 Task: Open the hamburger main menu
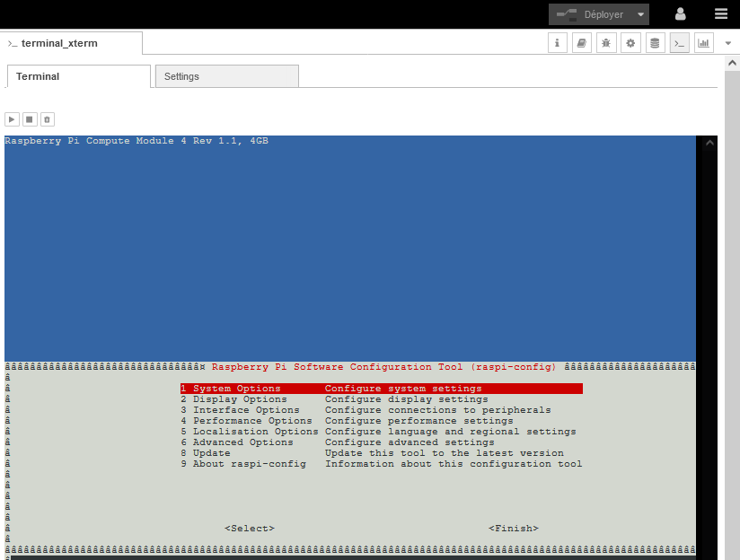(x=721, y=14)
